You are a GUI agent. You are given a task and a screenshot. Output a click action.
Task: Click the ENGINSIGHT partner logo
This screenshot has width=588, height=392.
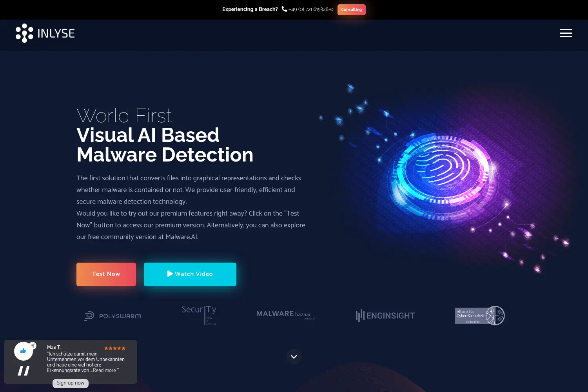tap(385, 316)
